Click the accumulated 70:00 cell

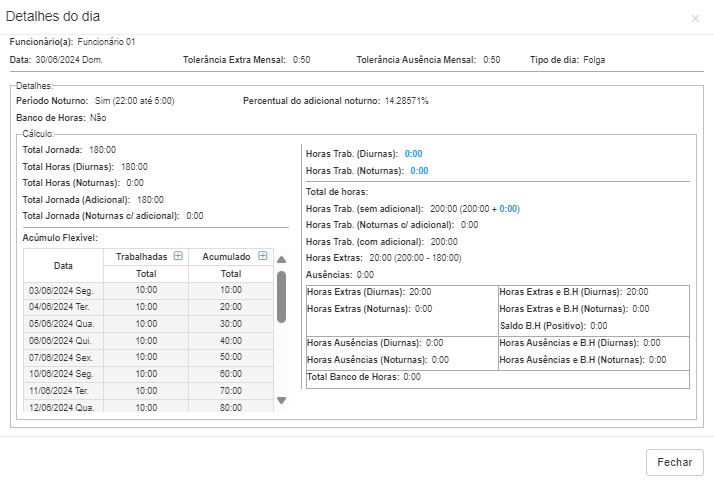point(231,391)
